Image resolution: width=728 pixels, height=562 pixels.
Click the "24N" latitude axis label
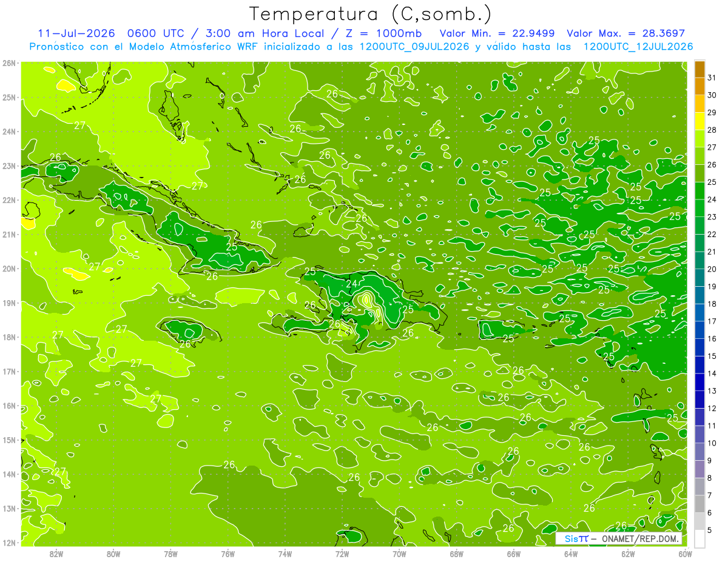9,132
